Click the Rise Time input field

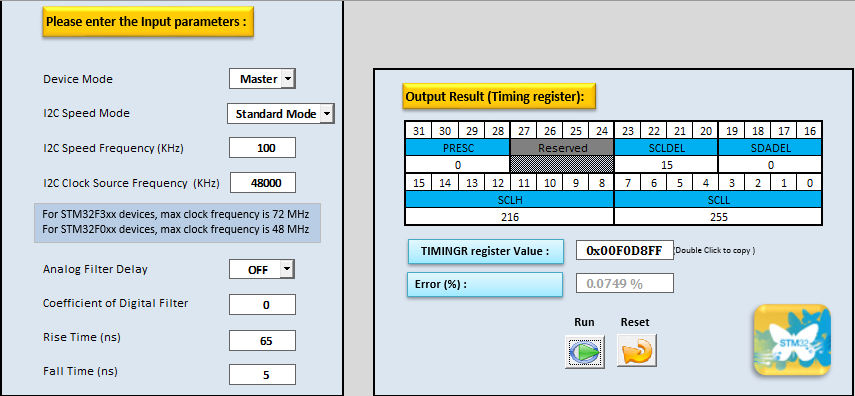(262, 340)
